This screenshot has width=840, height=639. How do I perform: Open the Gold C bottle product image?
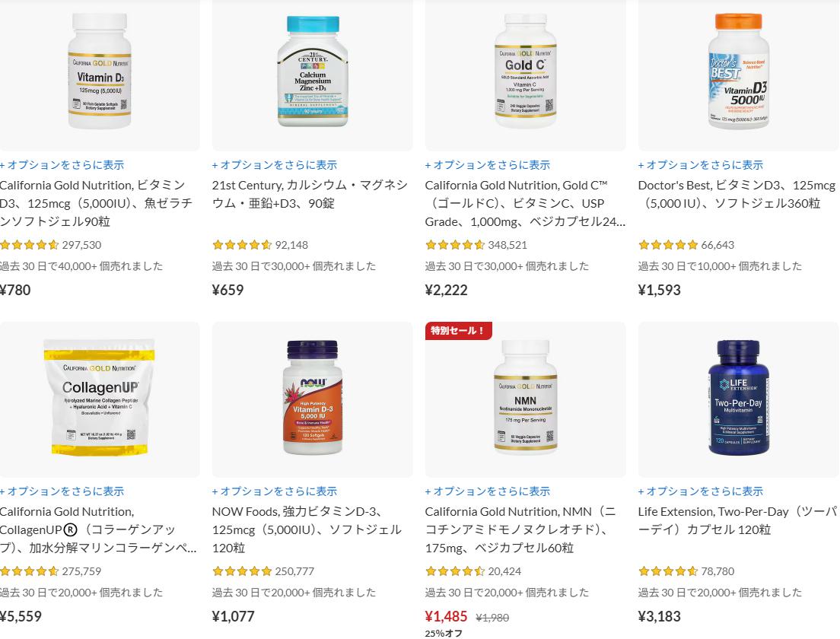pos(526,71)
